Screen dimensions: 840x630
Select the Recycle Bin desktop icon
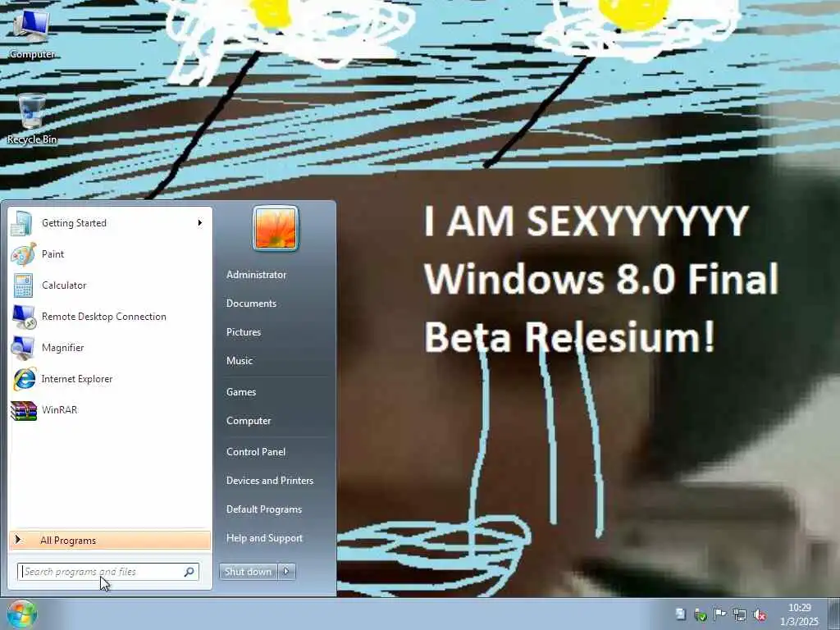click(x=32, y=119)
